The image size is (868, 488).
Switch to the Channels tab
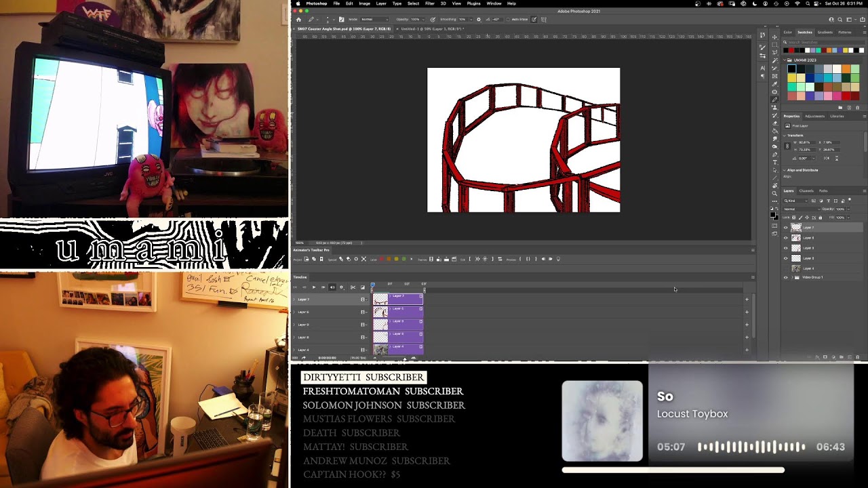click(806, 190)
